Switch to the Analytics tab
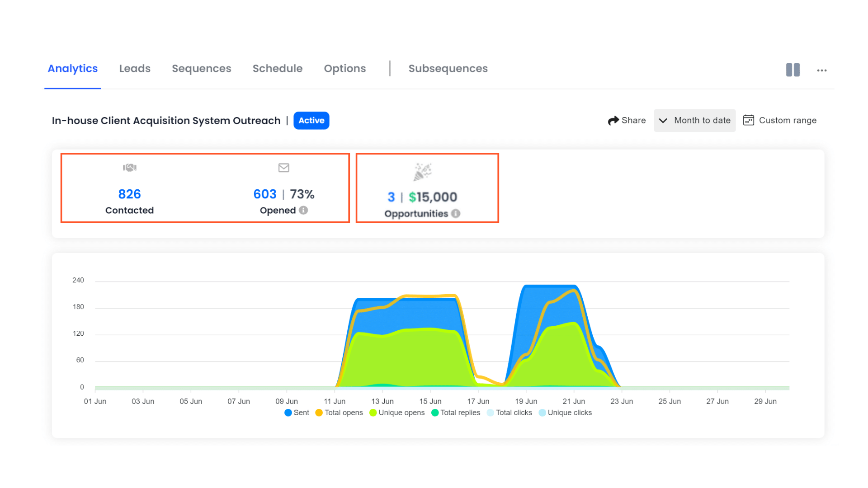The height and width of the screenshot is (488, 868). (73, 69)
